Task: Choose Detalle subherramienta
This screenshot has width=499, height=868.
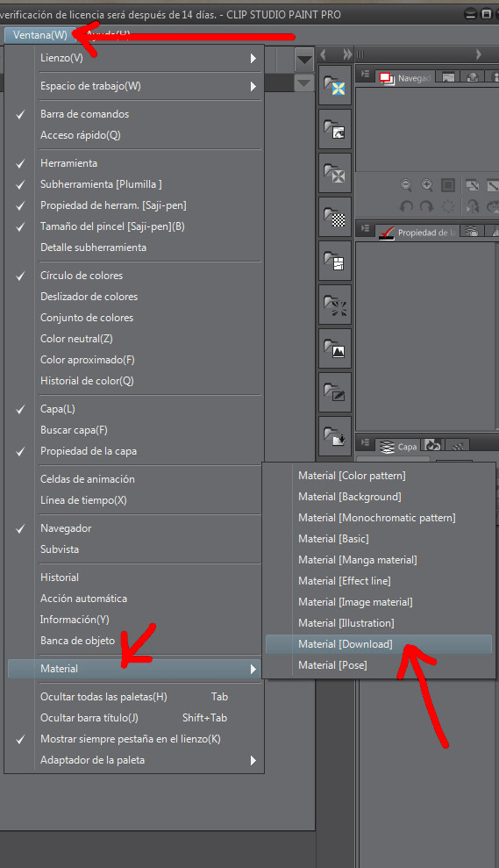Action: coord(134,247)
